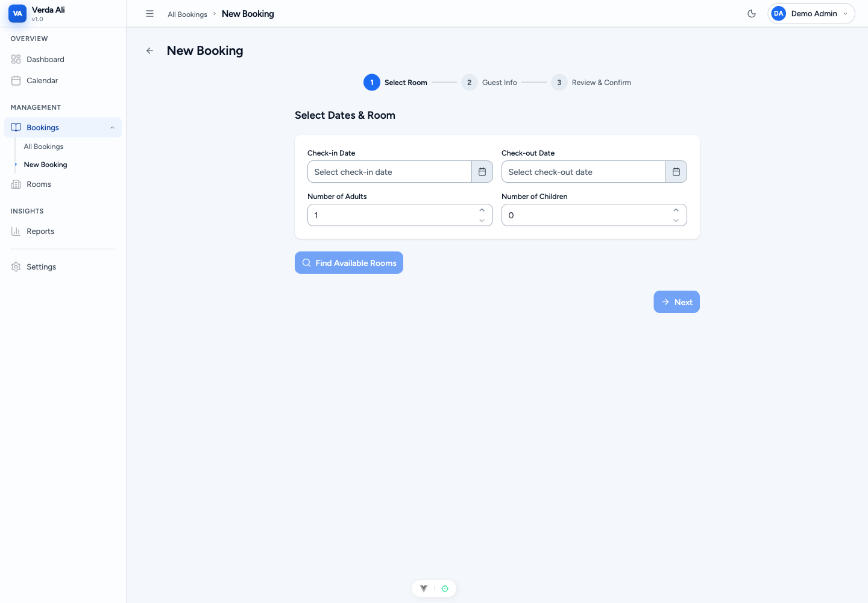This screenshot has width=868, height=603.
Task: Click the All Bookings breadcrumb link
Action: coord(187,14)
